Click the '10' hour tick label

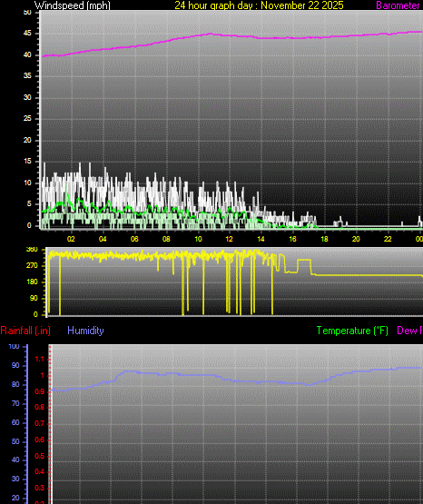pos(198,239)
